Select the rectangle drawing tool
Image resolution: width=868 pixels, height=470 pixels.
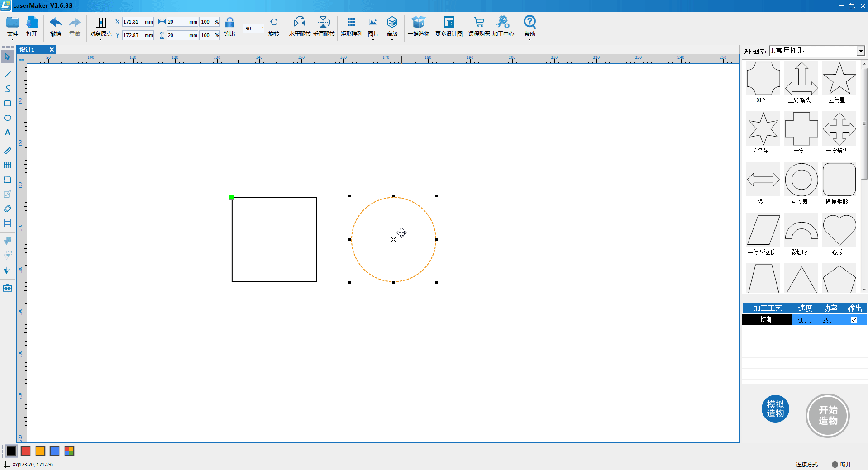8,103
